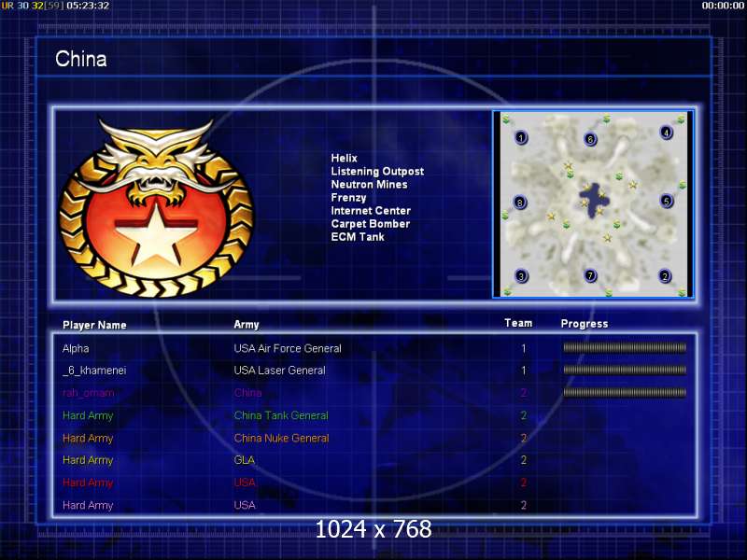
Task: Select start position 7 on the map
Action: pos(590,275)
